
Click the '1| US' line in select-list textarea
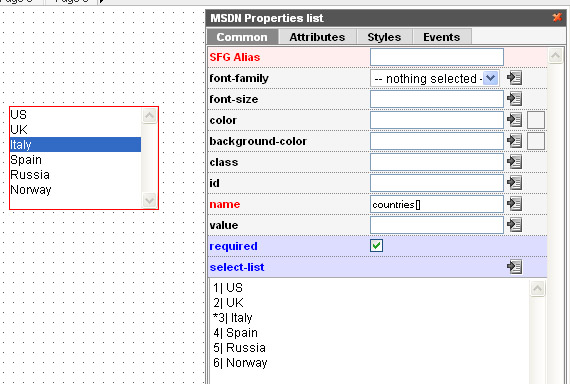coord(228,288)
